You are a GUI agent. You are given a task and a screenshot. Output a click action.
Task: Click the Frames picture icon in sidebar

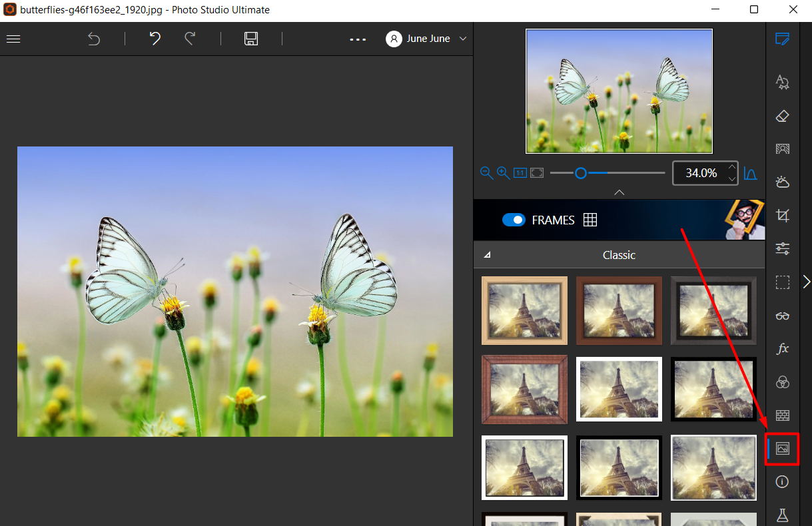pos(783,449)
